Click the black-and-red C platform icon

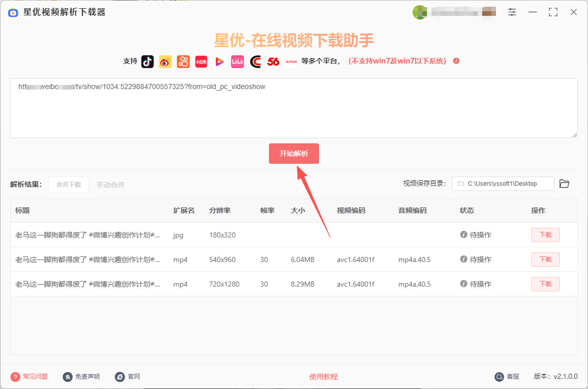click(255, 61)
